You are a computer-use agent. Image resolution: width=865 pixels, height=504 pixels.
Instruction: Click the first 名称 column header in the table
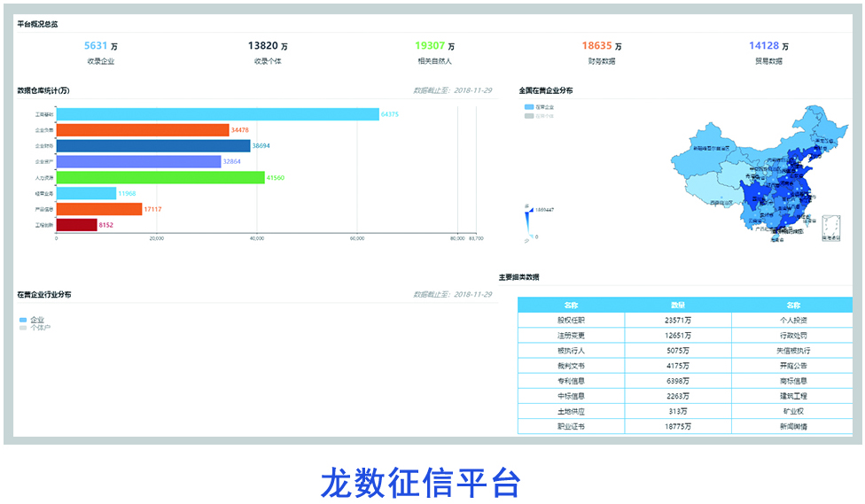571,305
